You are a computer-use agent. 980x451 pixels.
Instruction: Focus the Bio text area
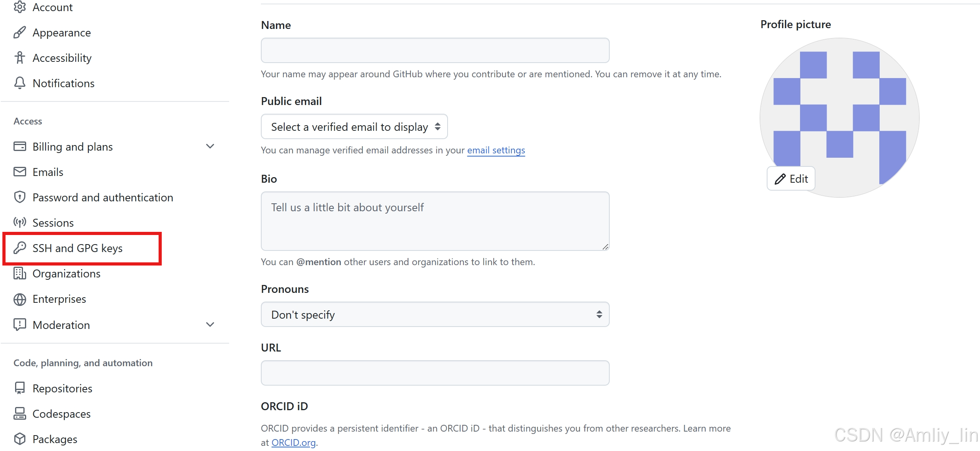click(x=435, y=221)
